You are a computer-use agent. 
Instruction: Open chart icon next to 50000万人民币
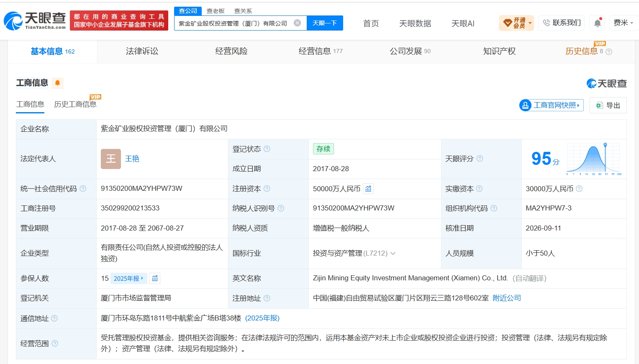(x=368, y=189)
